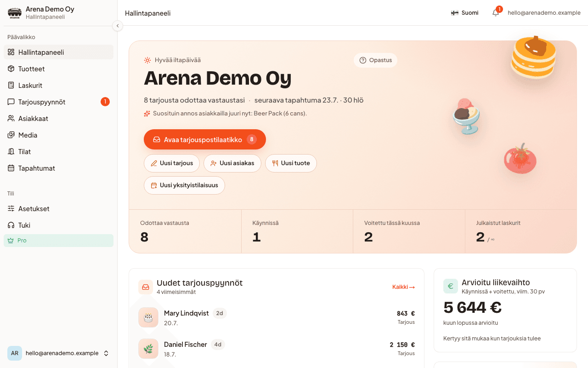Click the Opastus help button
The height and width of the screenshot is (368, 588).
click(x=375, y=60)
